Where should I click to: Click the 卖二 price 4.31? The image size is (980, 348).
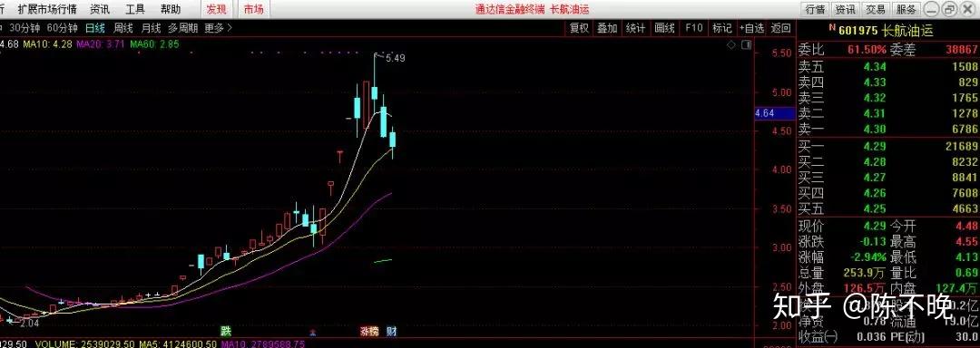click(x=875, y=113)
